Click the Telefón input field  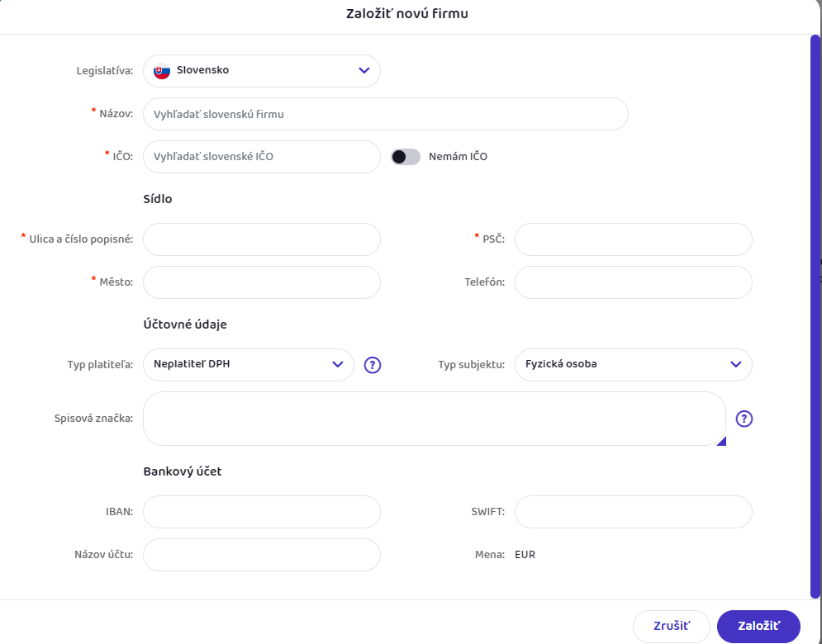point(633,282)
